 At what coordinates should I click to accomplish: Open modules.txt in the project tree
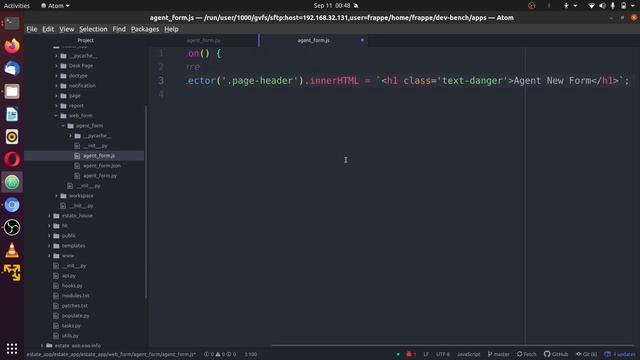(x=76, y=296)
